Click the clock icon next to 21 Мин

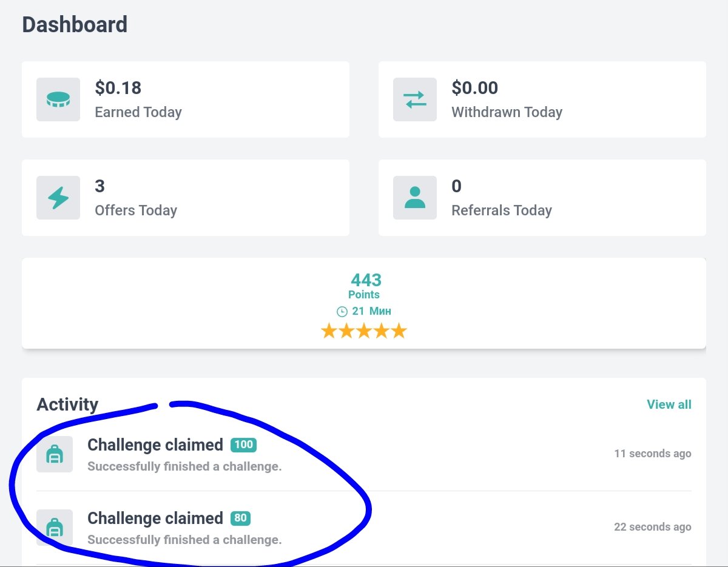[x=342, y=311]
